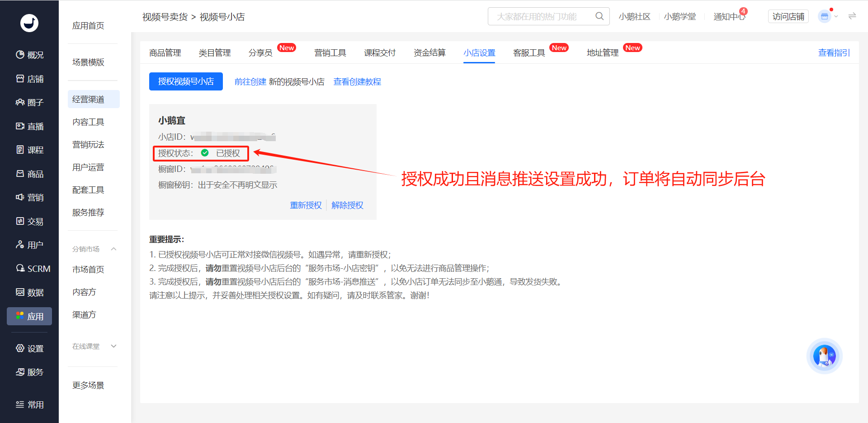This screenshot has height=423, width=868.
Task: Click the 查看指引 link
Action: click(x=834, y=53)
